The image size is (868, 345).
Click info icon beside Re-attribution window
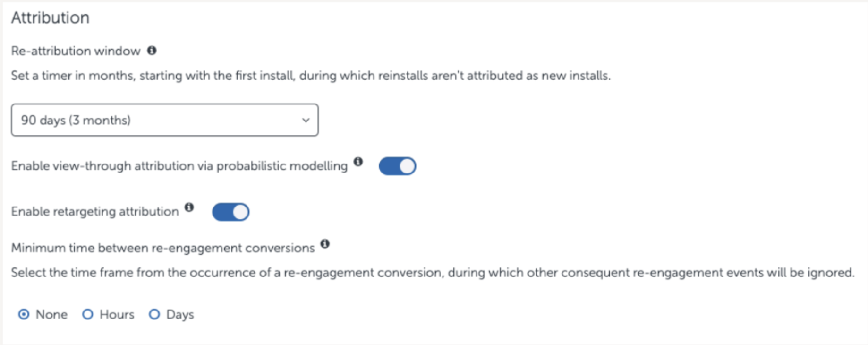pyautogui.click(x=152, y=50)
